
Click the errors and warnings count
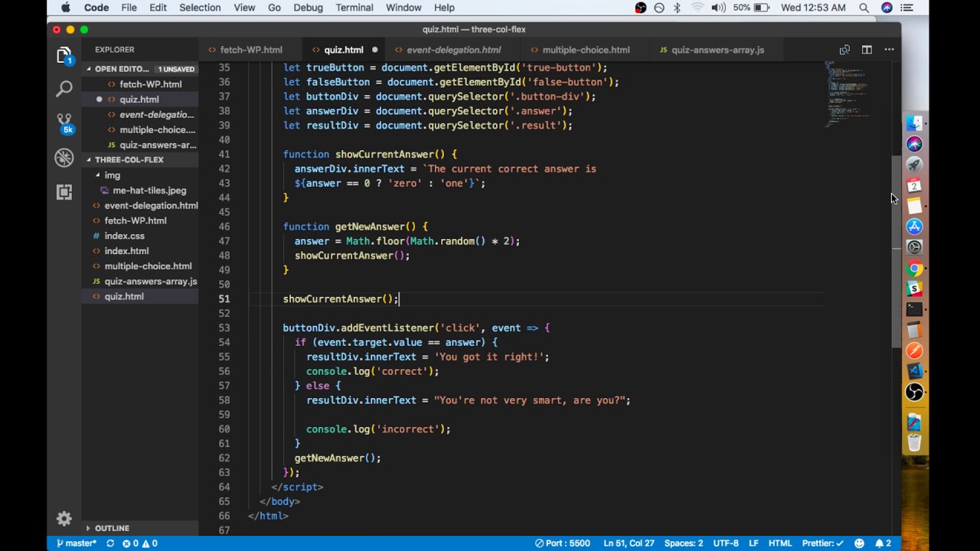click(x=140, y=543)
